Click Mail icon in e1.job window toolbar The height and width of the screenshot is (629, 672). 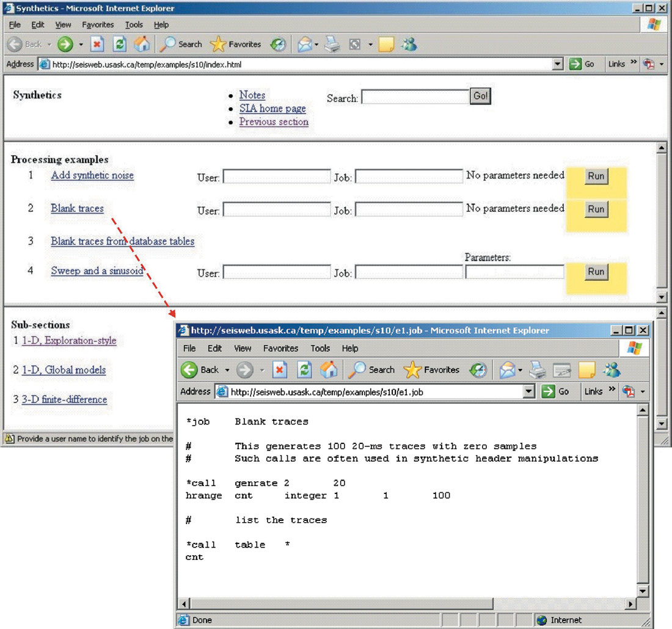coord(508,370)
